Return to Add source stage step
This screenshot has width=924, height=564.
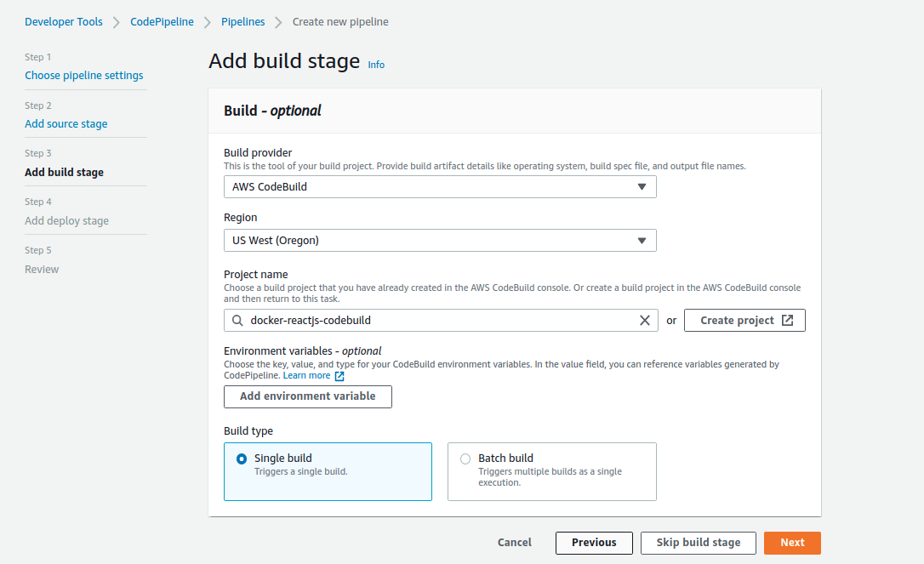pos(66,124)
